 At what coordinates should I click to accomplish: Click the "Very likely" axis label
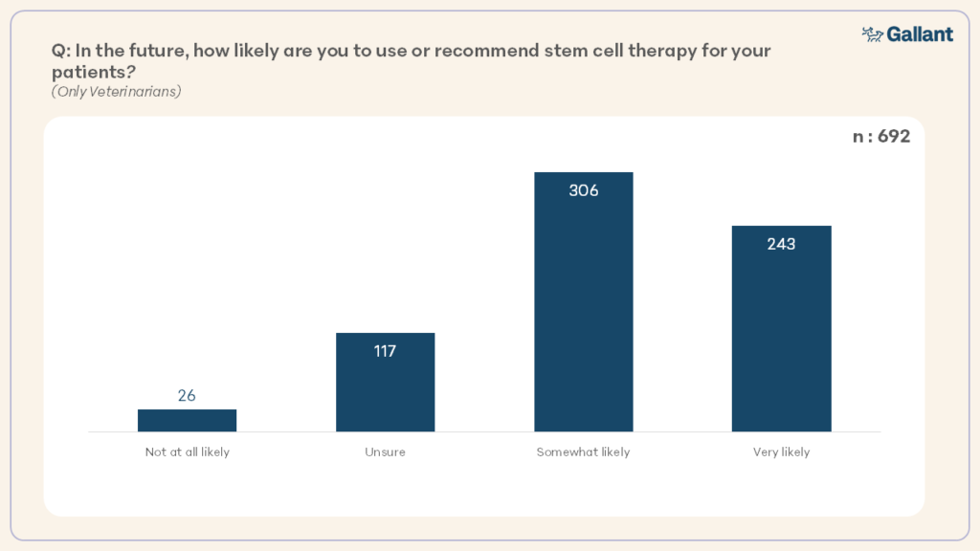click(781, 452)
